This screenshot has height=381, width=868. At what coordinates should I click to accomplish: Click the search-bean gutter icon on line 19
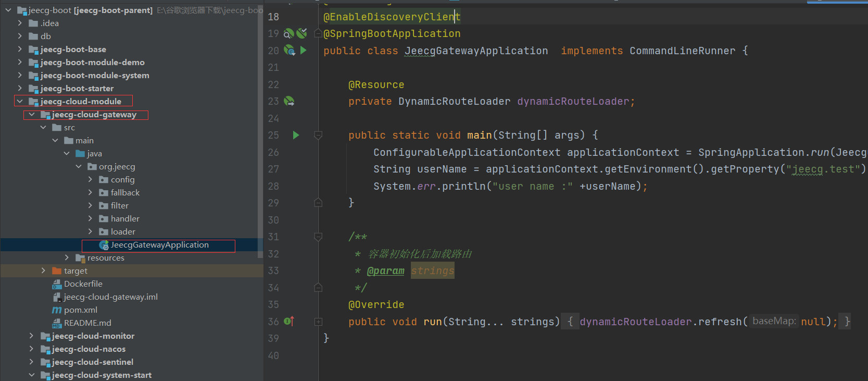click(x=288, y=34)
